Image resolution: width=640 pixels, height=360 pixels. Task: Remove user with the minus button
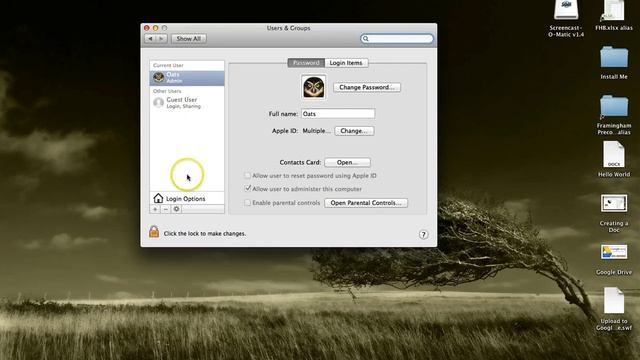166,209
